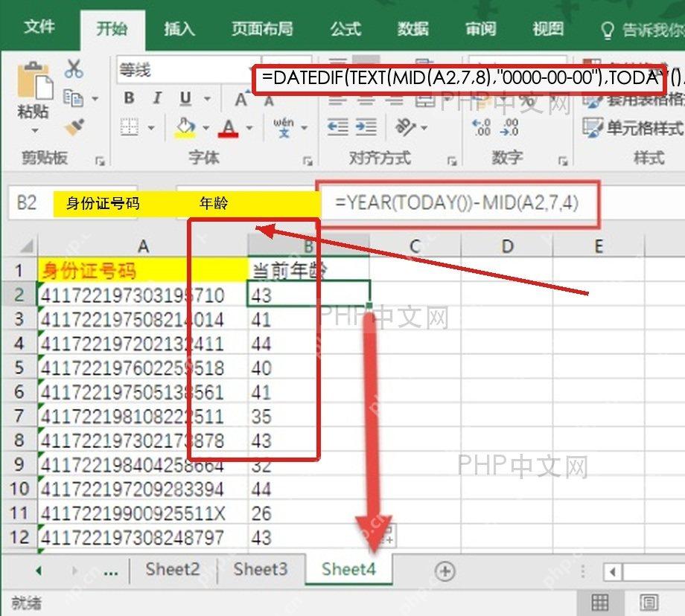This screenshot has width=685, height=616.
Task: Apply the red font color
Action: [x=228, y=128]
